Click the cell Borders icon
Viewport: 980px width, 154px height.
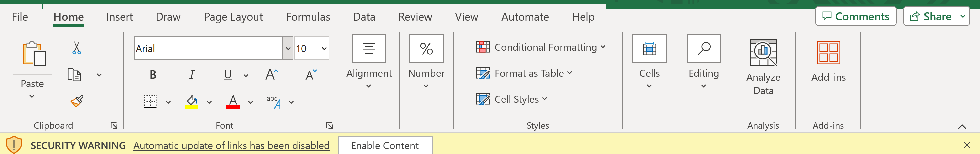150,102
